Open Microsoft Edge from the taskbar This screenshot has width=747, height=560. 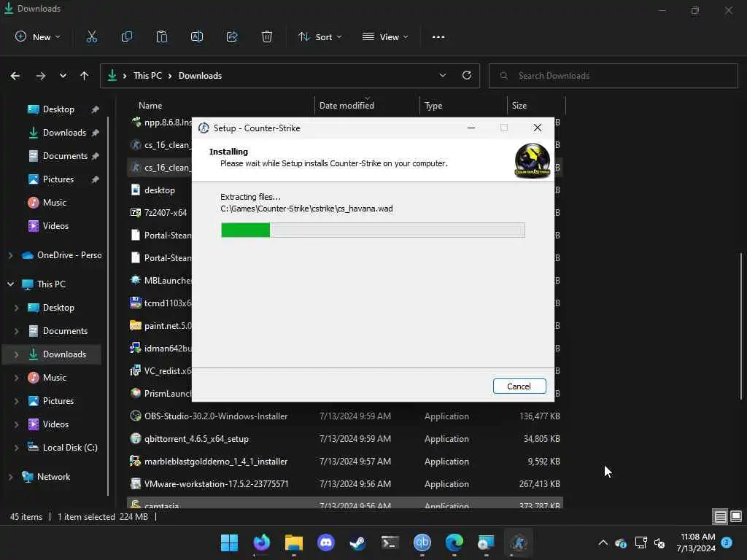[454, 542]
